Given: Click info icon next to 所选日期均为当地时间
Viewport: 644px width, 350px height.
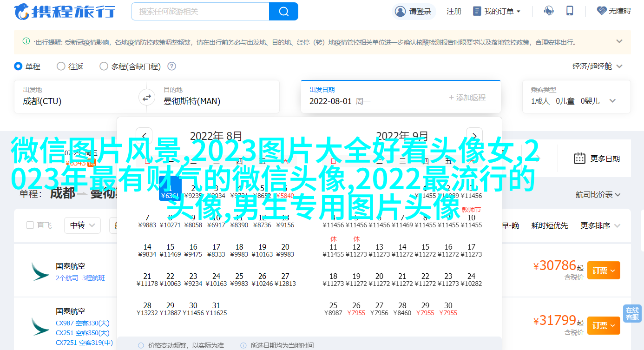Looking at the screenshot, I should click(243, 345).
